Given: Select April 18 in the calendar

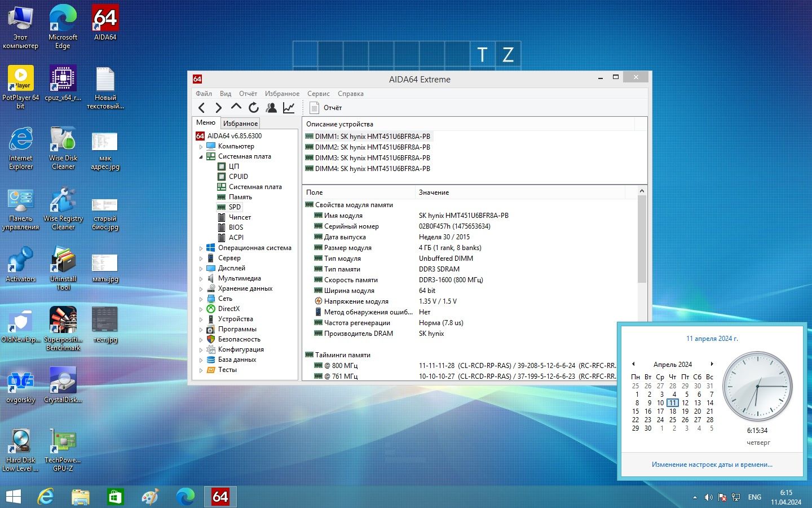Looking at the screenshot, I should pos(673,411).
